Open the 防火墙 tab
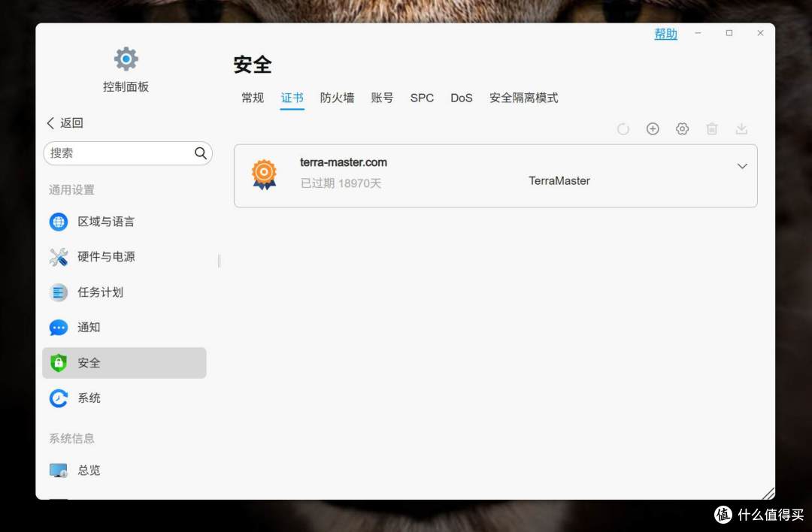Screen dimensions: 812x532 (x=337, y=98)
